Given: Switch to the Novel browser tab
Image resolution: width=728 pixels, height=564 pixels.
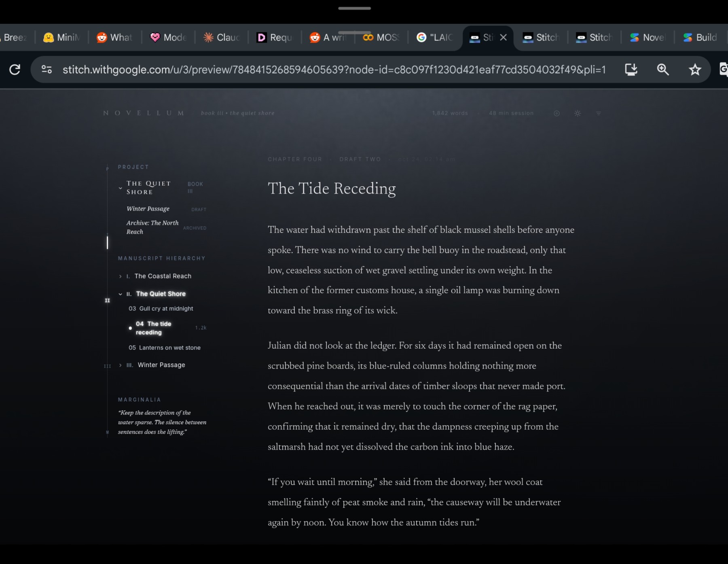Looking at the screenshot, I should tap(647, 38).
